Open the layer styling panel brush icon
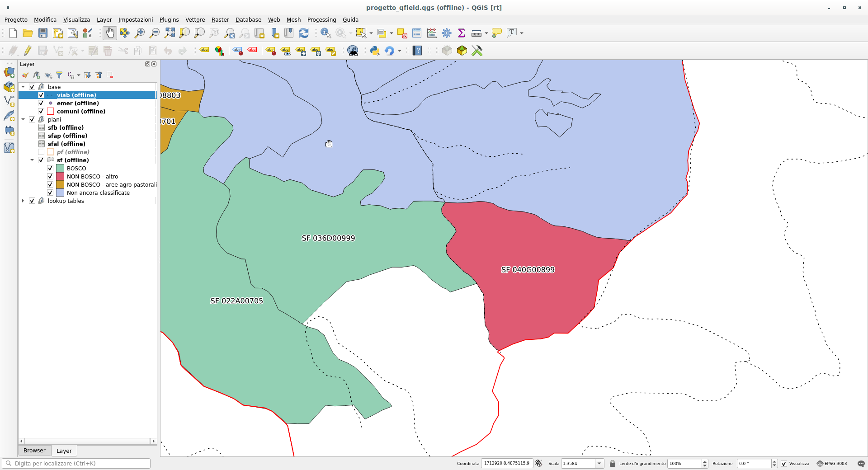This screenshot has width=868, height=470. click(x=25, y=75)
